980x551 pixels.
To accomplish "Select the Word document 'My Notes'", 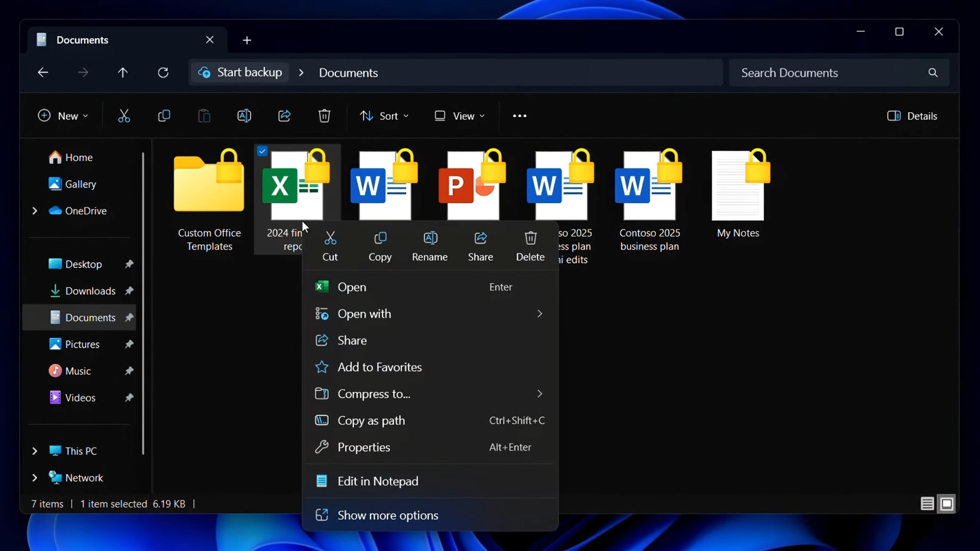I will pos(739,185).
